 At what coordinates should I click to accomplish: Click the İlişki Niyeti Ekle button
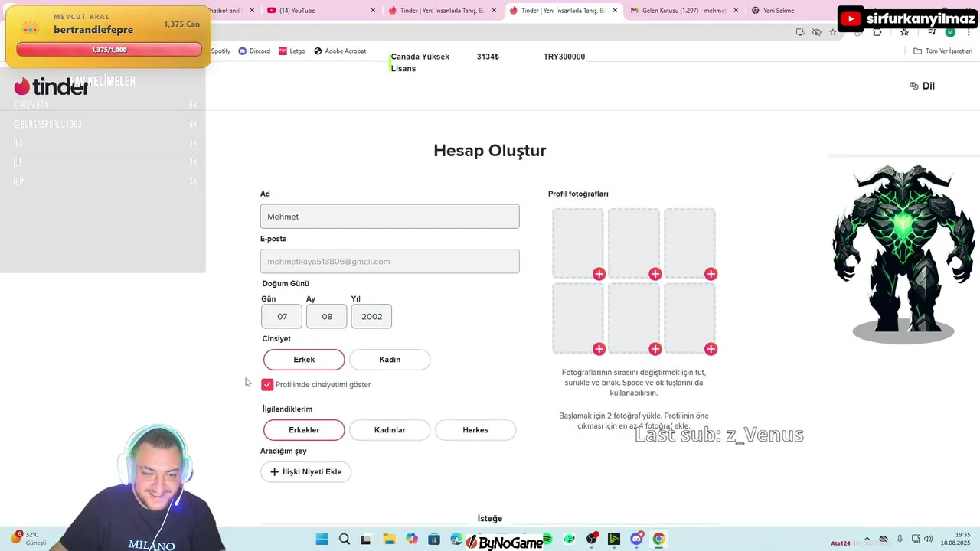point(305,472)
